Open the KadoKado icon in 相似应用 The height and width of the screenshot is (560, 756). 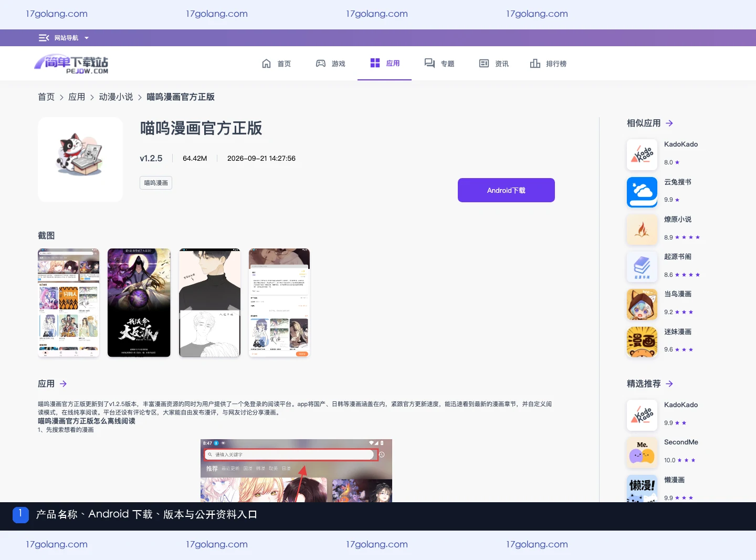click(642, 155)
